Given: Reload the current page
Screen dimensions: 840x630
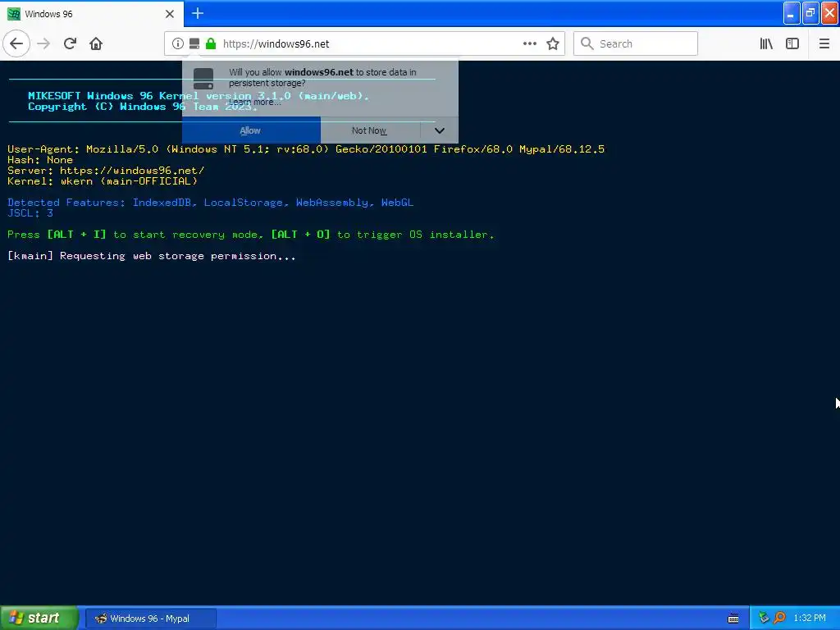Looking at the screenshot, I should point(70,43).
